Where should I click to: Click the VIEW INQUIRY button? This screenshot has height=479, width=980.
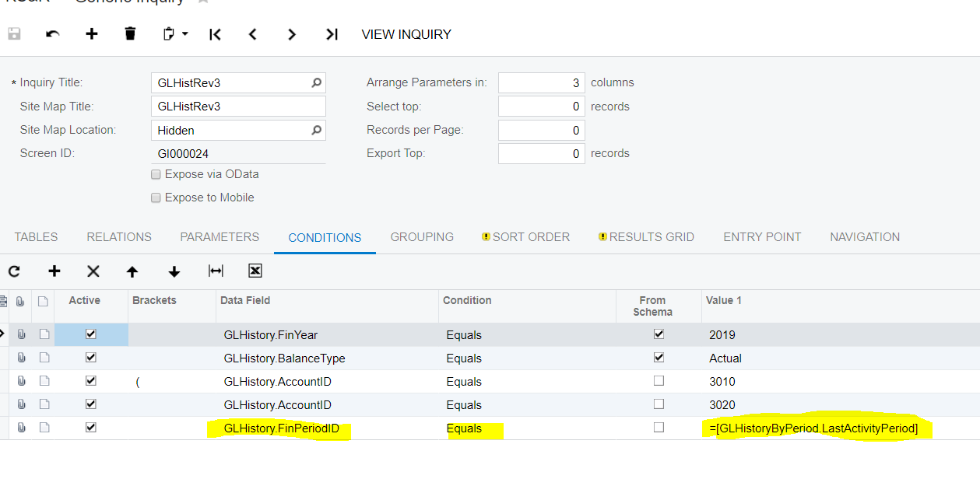coord(406,34)
